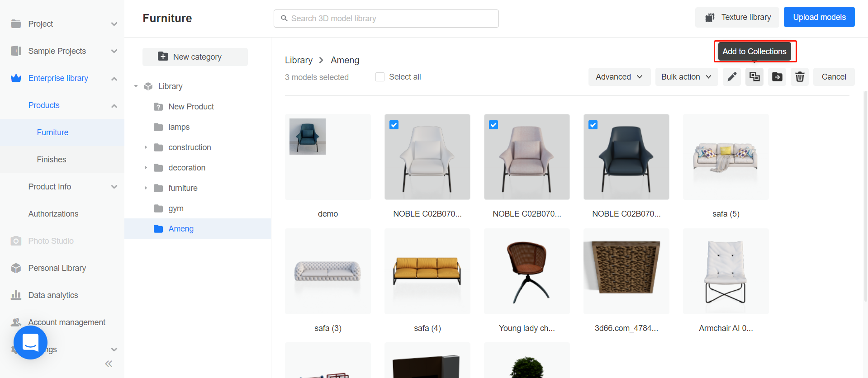Click the Search 3D model library field
The height and width of the screenshot is (378, 868).
point(386,19)
